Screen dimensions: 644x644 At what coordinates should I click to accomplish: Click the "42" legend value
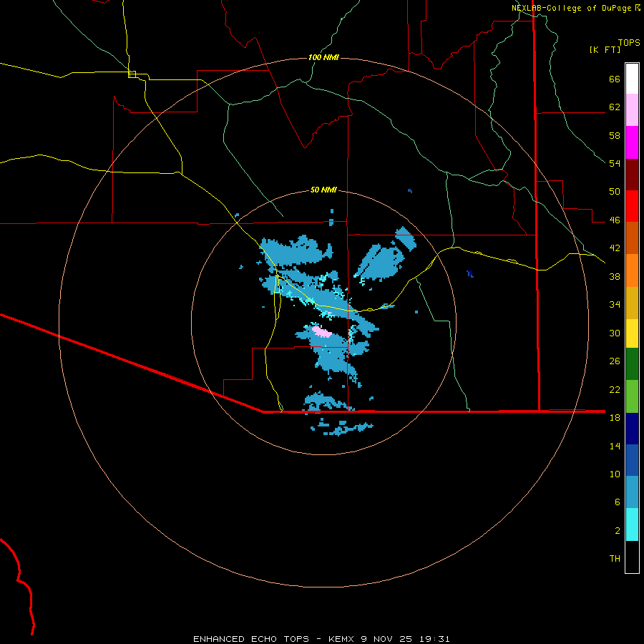(615, 248)
